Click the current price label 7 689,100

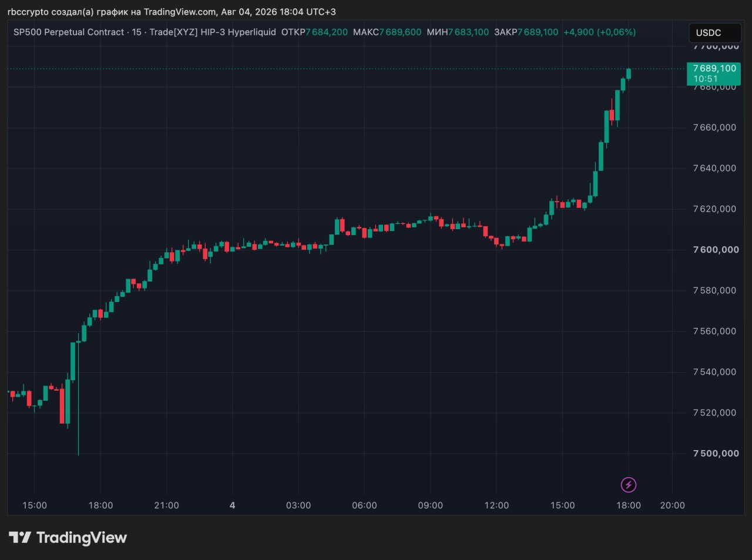[x=714, y=68]
